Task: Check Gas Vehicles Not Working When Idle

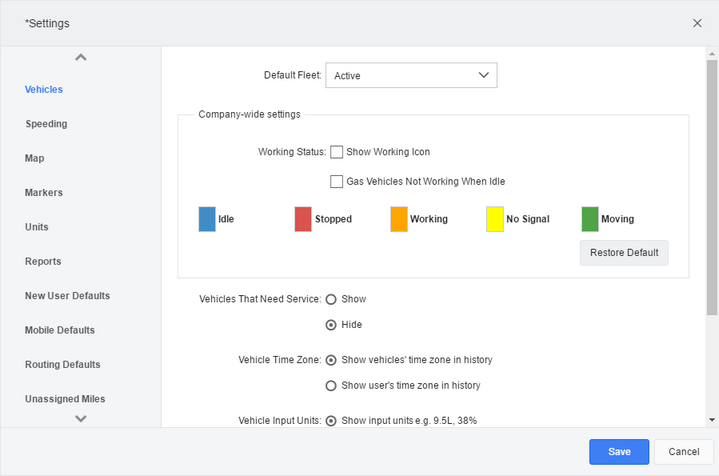Action: (x=337, y=181)
